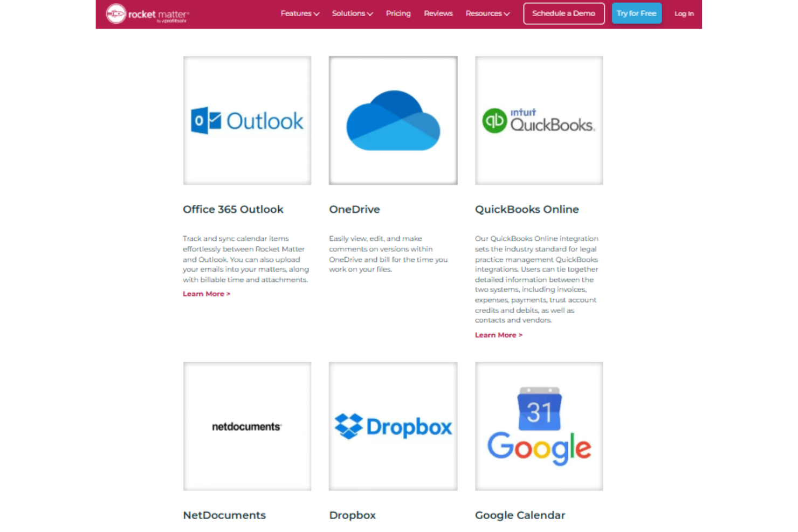This screenshot has width=798, height=532.
Task: Click the Intuit QuickBooks logo
Action: tap(538, 120)
